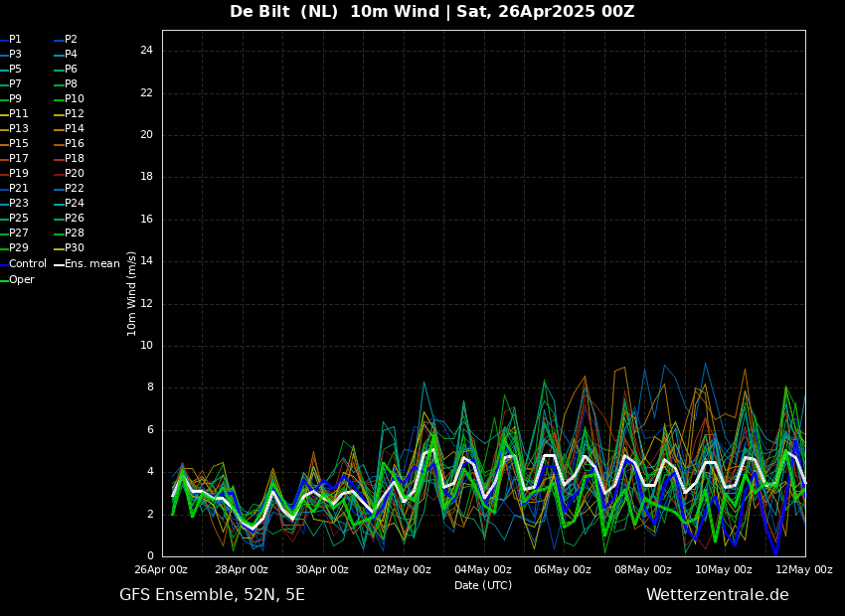
Task: Select the P20 legend entry
Action: (74, 174)
